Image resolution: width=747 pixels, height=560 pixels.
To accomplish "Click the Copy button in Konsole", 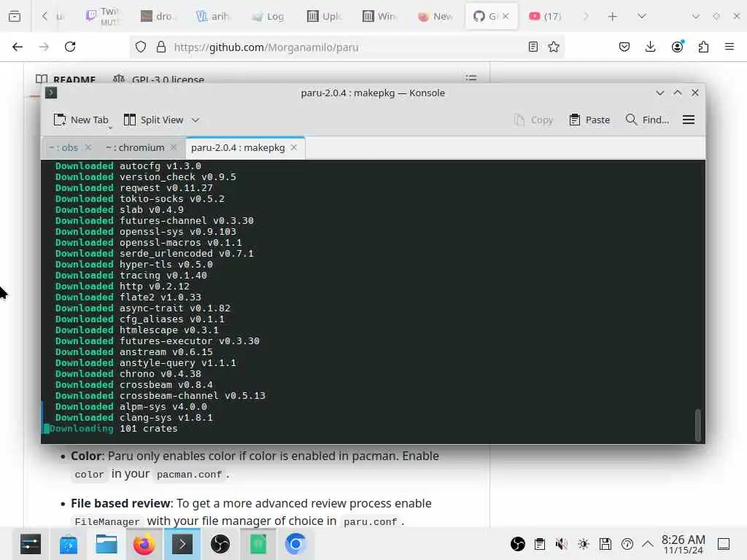I will click(533, 120).
